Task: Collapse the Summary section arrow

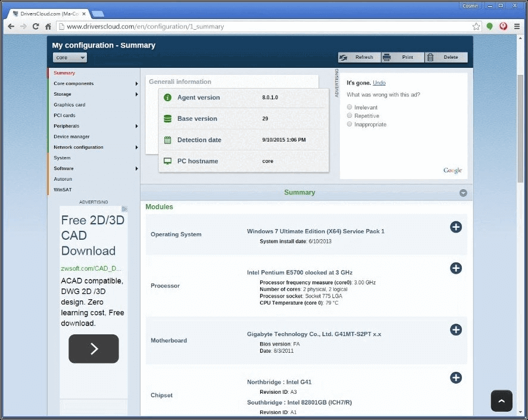Action: pyautogui.click(x=463, y=193)
